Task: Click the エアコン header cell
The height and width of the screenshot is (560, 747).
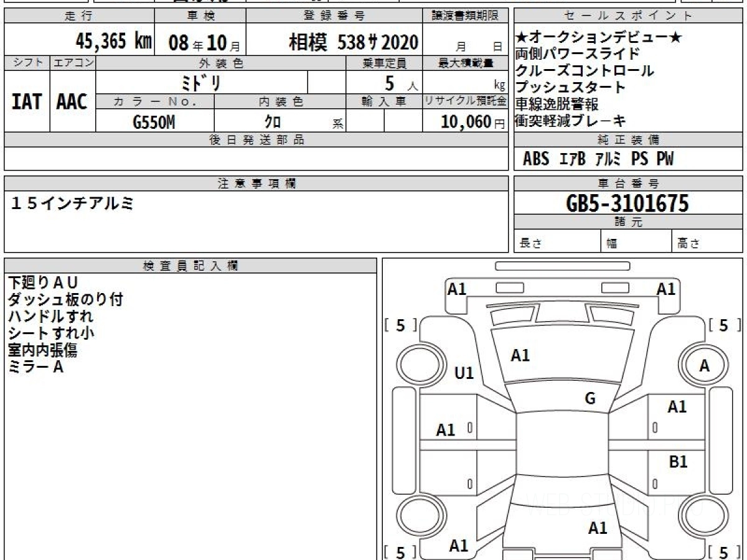Action: pos(73,63)
